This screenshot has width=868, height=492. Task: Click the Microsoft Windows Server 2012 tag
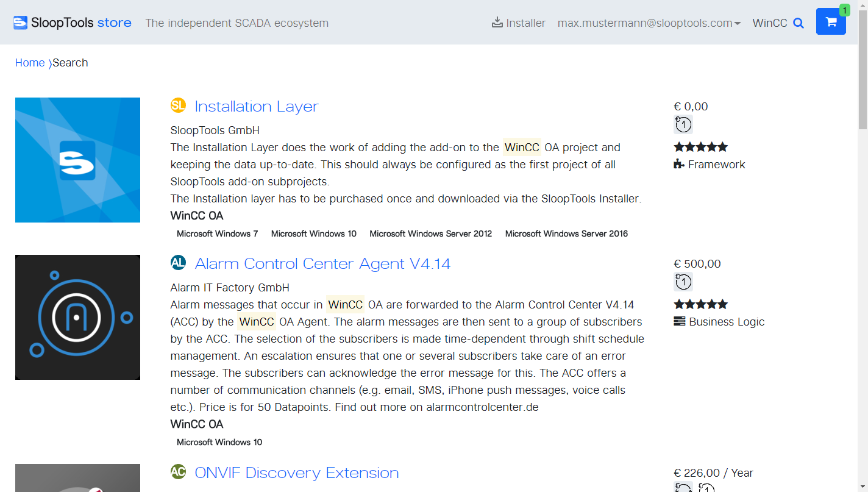point(431,234)
